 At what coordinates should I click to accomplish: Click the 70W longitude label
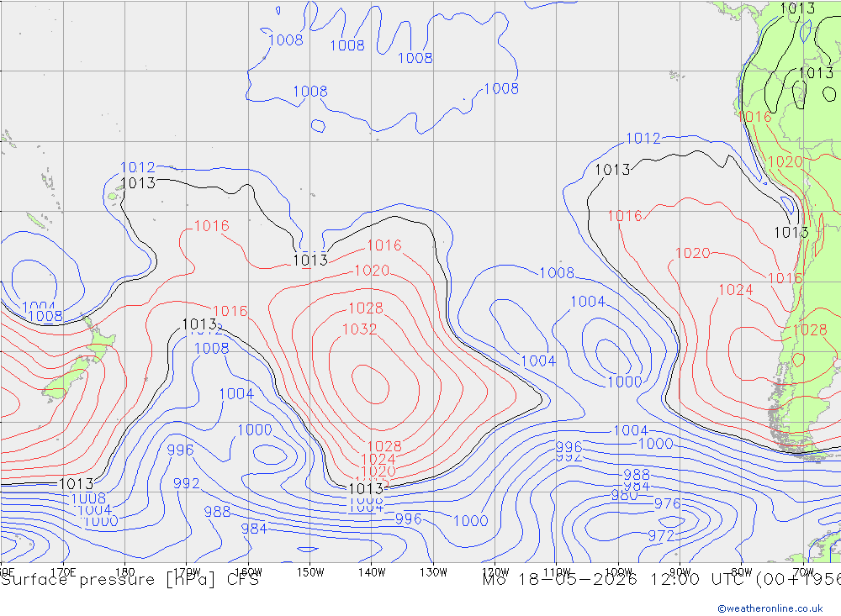pyautogui.click(x=803, y=572)
